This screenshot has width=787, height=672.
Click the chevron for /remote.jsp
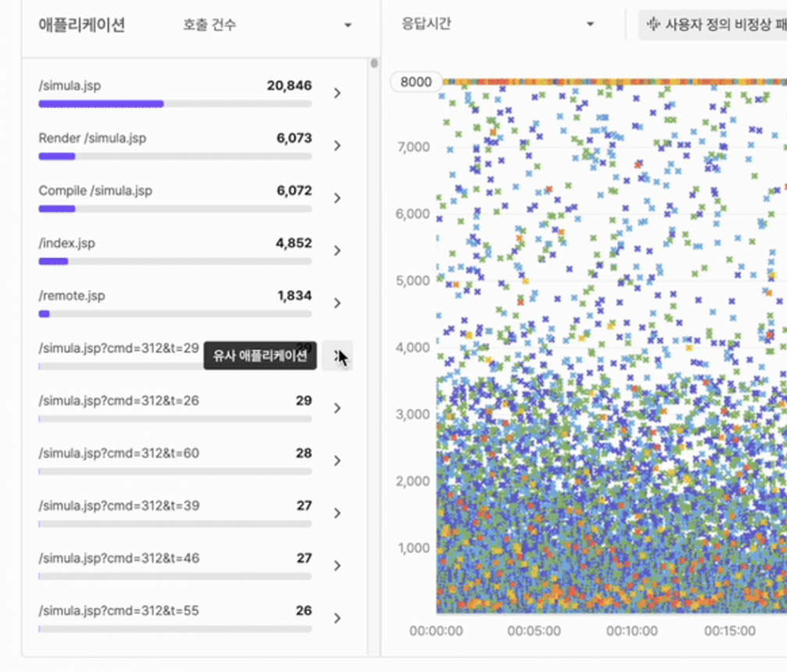click(x=337, y=303)
